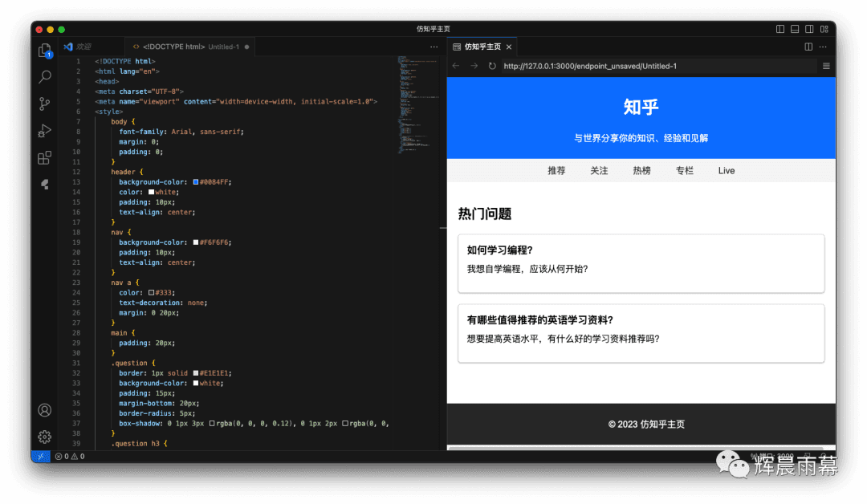Open the Source Control view
This screenshot has width=867, height=504.
click(45, 104)
